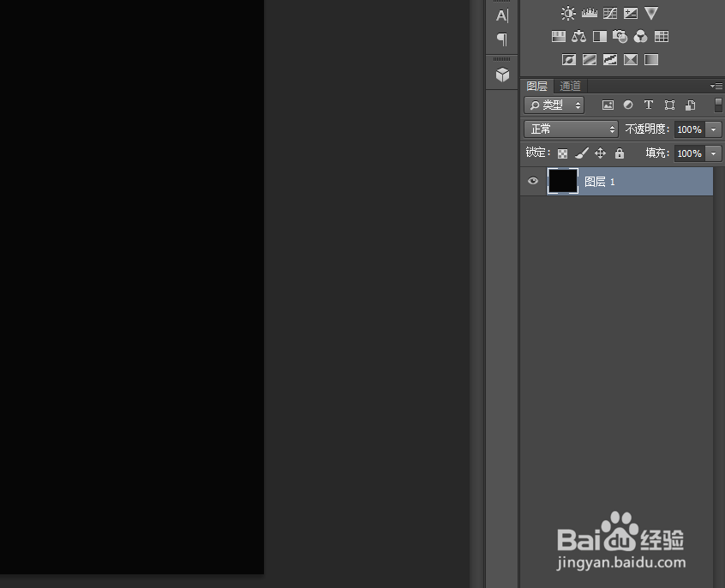Open the 3D panel cube icon
Viewport: 725px width, 588px height.
pyautogui.click(x=502, y=75)
